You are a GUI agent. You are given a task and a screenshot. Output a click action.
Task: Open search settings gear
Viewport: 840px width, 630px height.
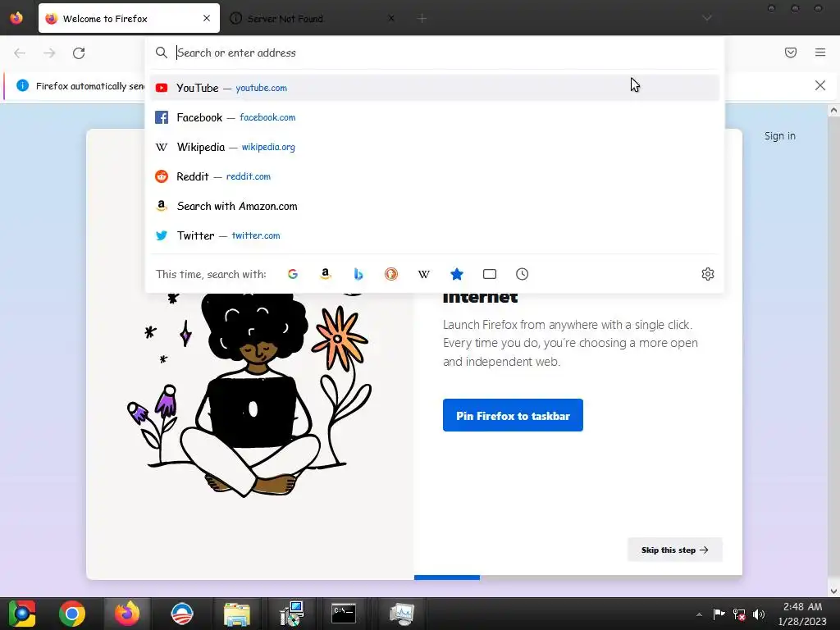pyautogui.click(x=708, y=274)
